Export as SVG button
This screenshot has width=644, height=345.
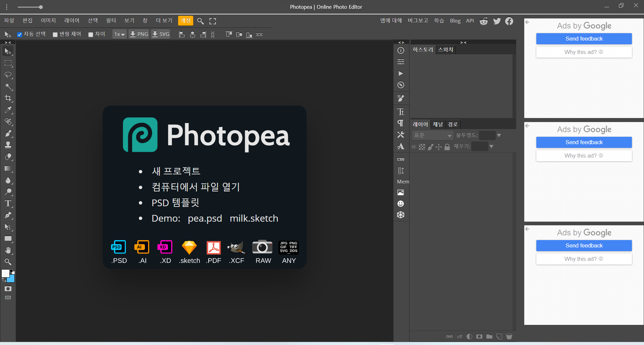(x=161, y=34)
